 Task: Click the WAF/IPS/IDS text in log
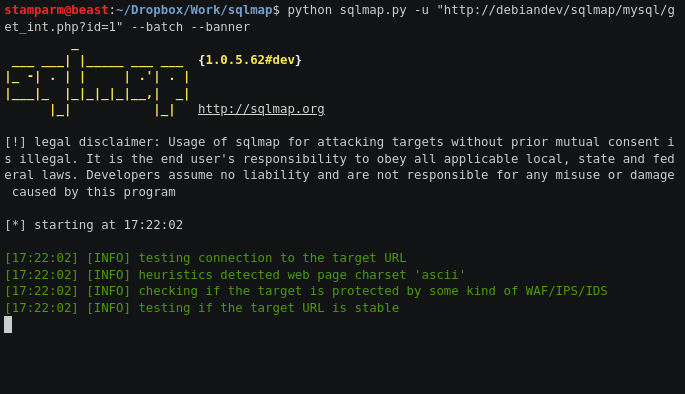[x=566, y=291]
